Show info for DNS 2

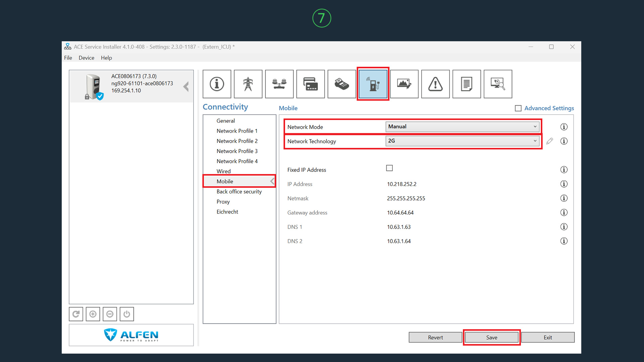click(564, 241)
